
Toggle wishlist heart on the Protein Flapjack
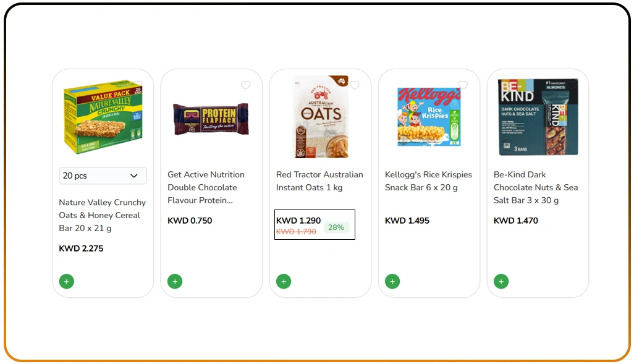pos(246,85)
